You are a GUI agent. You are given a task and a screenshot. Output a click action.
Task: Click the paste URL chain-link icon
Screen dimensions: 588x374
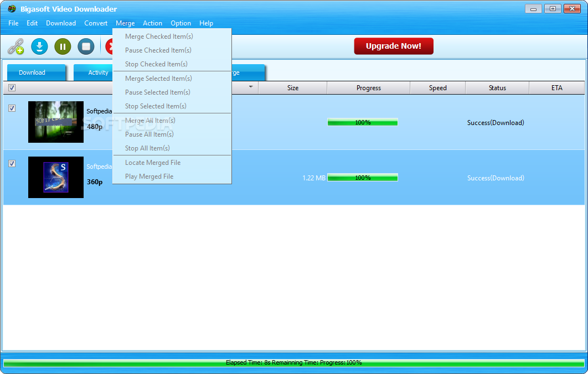tap(16, 46)
